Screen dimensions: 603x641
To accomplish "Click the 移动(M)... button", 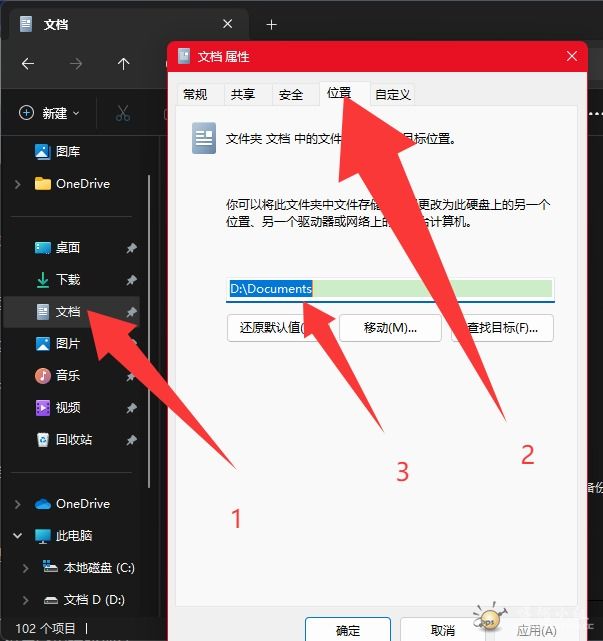I will tap(390, 328).
